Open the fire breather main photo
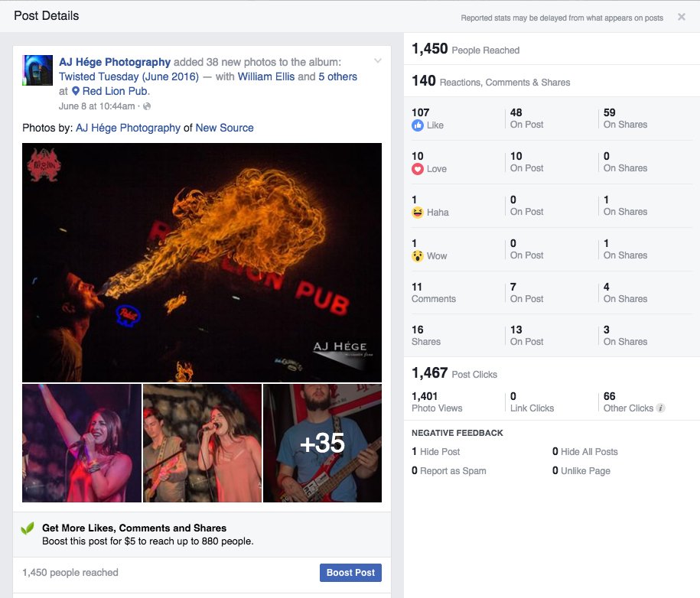The image size is (700, 598). pyautogui.click(x=202, y=262)
